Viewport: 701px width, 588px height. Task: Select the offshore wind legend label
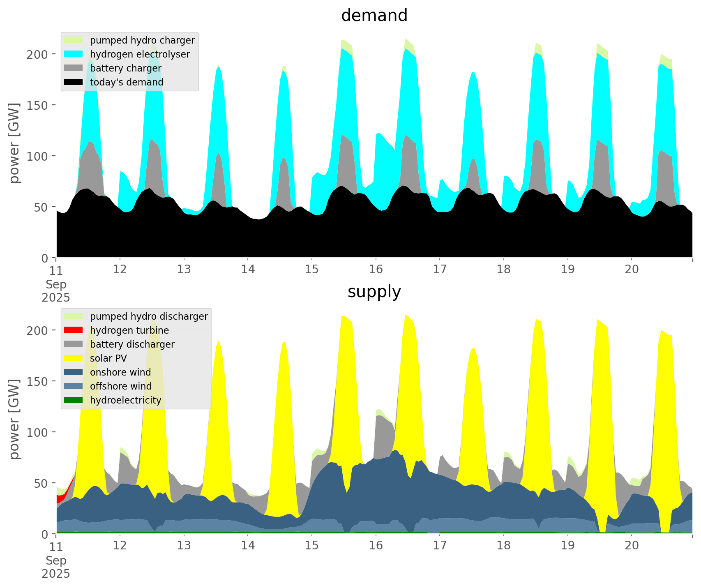point(120,386)
